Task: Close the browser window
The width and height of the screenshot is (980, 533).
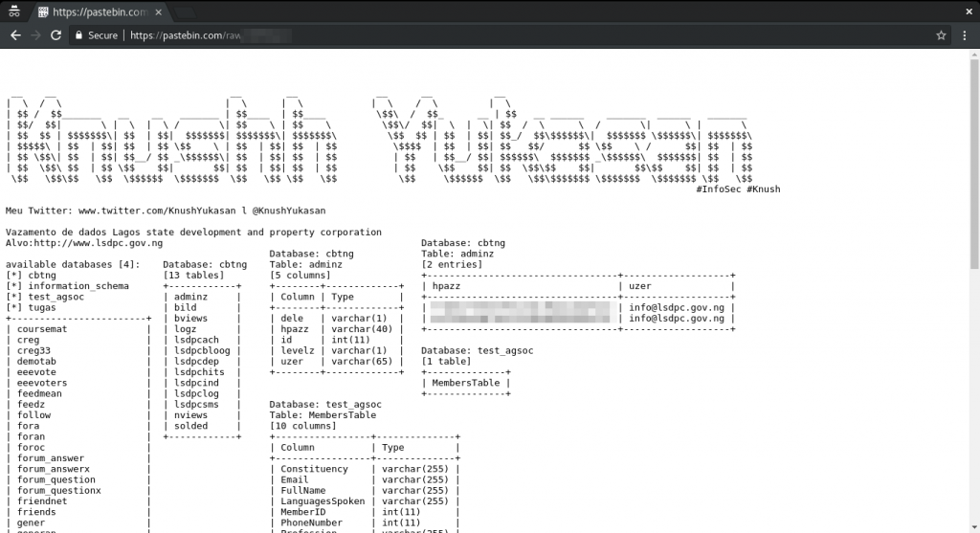Action: click(969, 11)
